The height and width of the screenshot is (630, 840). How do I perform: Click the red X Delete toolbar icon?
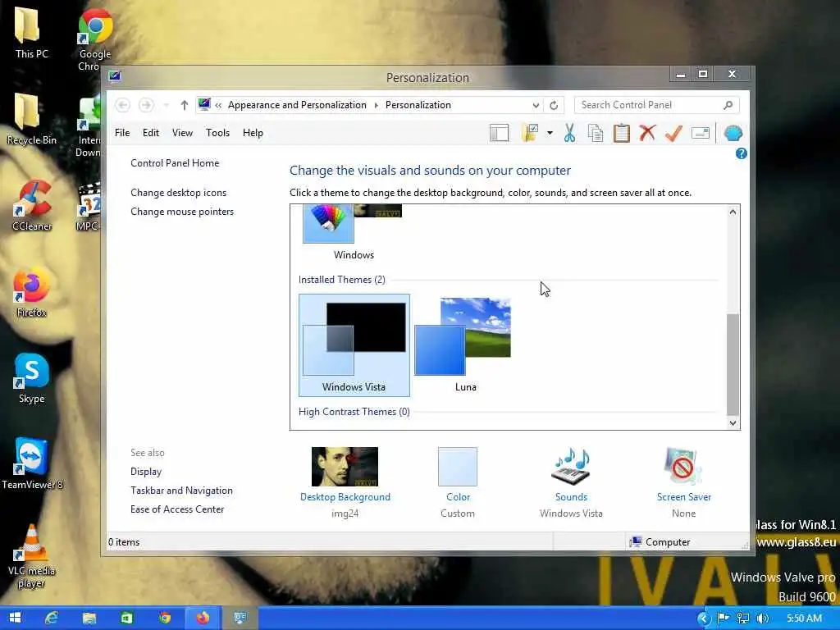click(x=647, y=132)
